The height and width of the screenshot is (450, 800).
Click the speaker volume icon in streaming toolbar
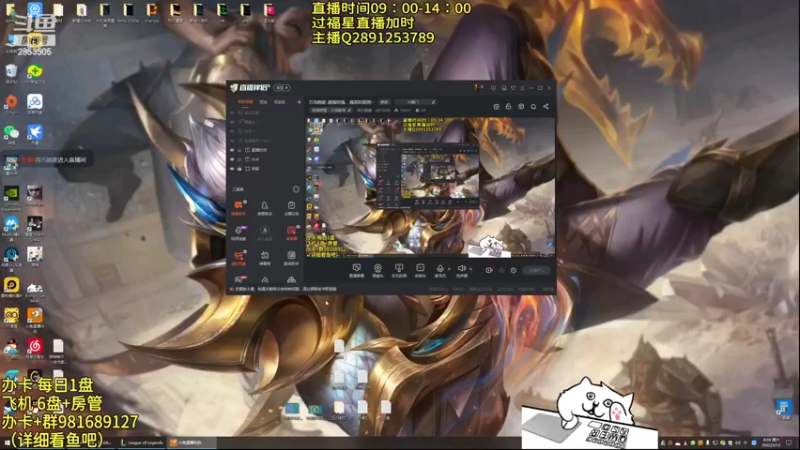tap(461, 267)
